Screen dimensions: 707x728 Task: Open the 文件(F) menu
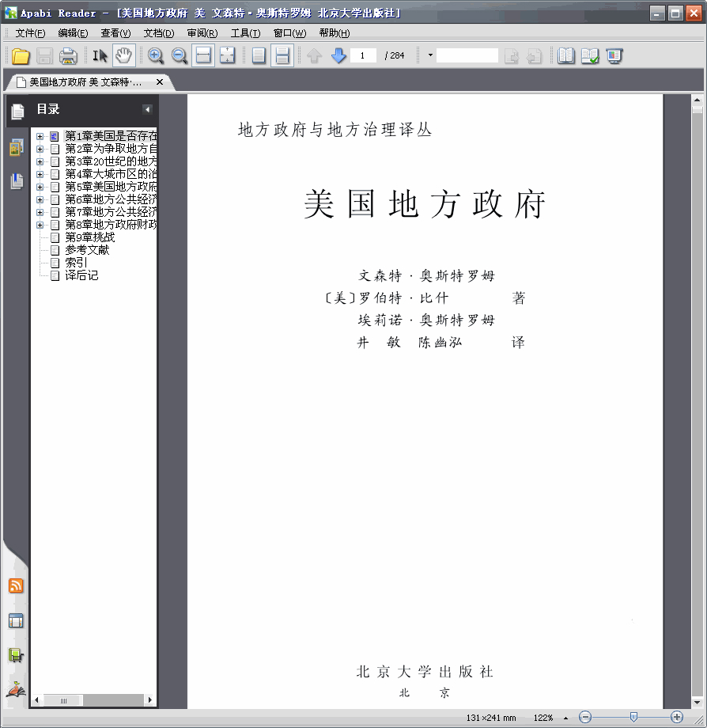click(30, 33)
